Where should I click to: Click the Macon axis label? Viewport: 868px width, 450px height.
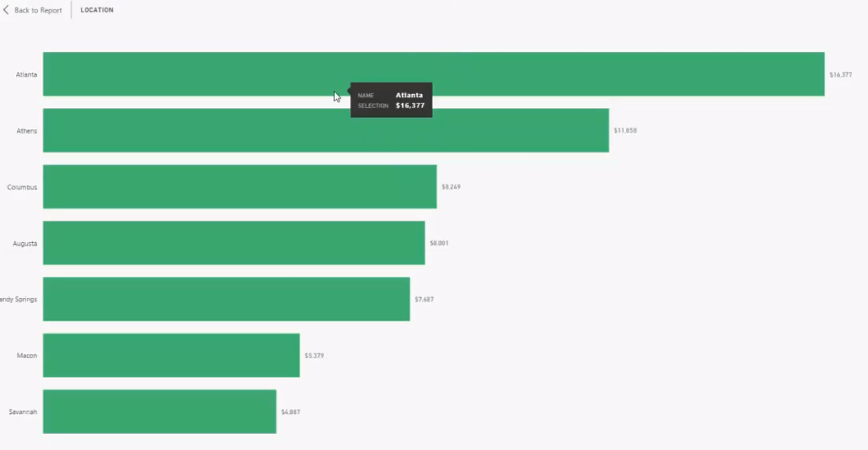[x=27, y=356]
